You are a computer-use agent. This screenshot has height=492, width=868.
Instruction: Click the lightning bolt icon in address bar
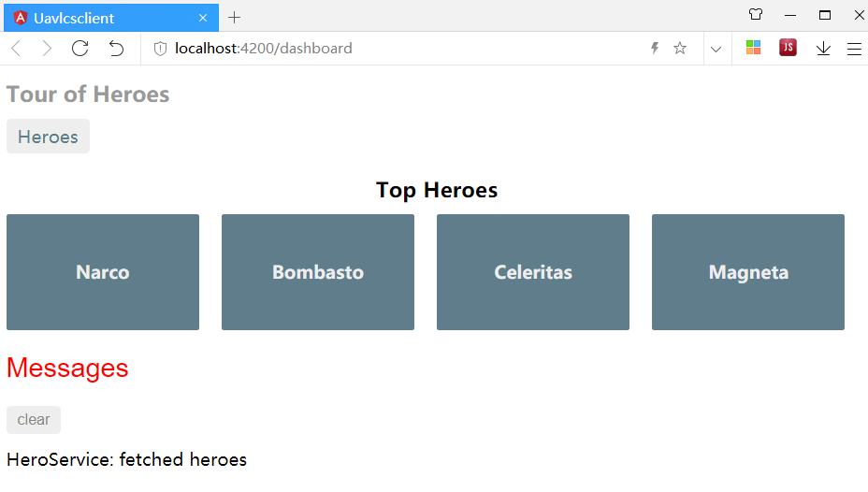[x=655, y=49]
